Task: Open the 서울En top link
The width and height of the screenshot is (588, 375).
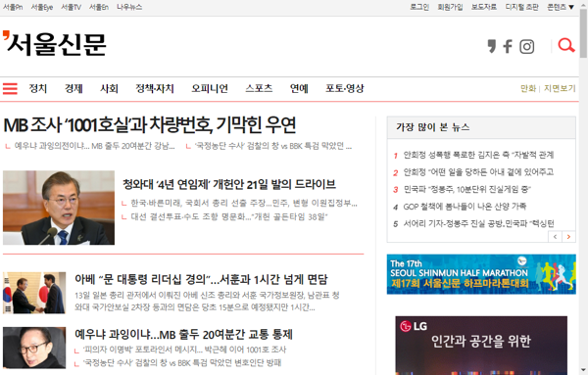Action: pyautogui.click(x=99, y=7)
